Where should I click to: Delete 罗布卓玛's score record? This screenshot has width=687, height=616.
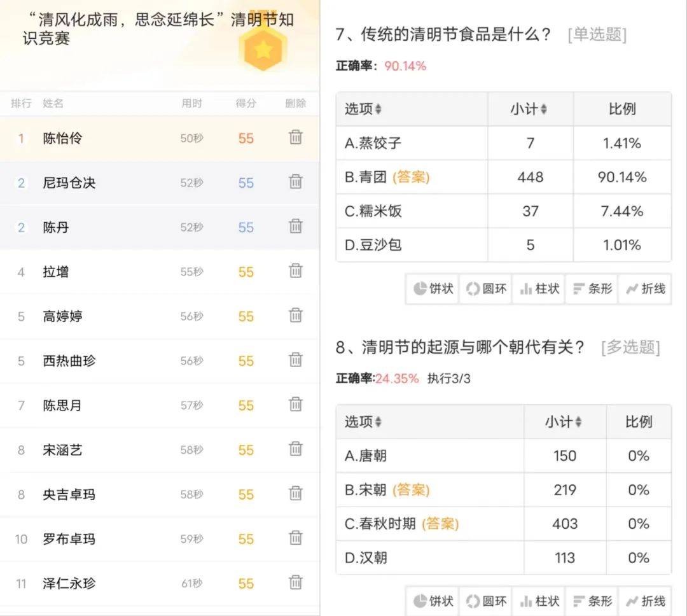tap(296, 538)
